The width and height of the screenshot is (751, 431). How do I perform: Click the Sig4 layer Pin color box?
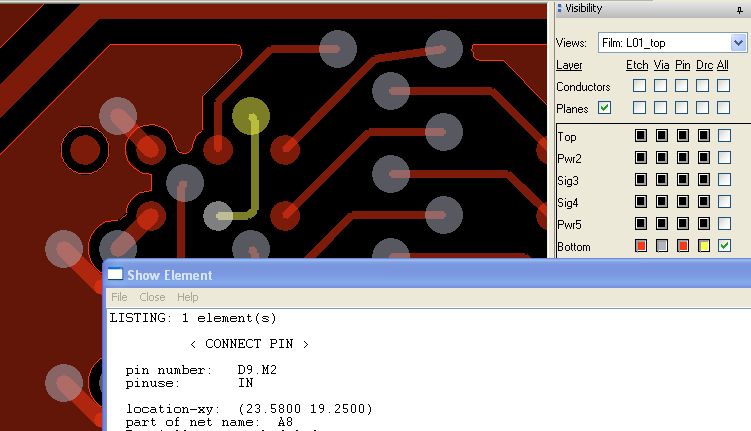683,202
